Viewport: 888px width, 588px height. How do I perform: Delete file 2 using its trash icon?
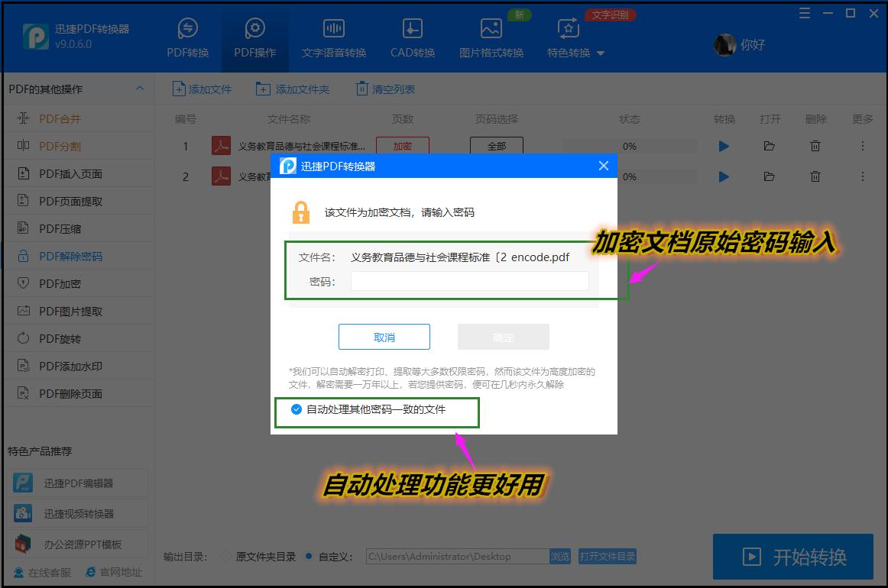pos(815,176)
